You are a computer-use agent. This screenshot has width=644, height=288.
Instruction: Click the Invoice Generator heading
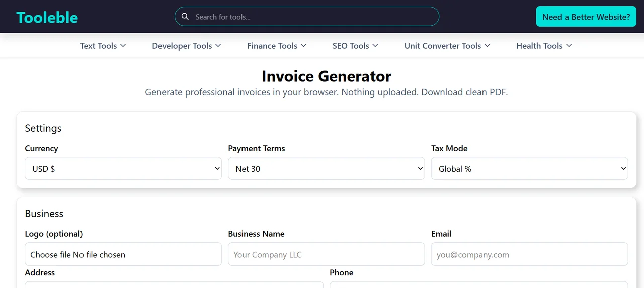pos(327,76)
